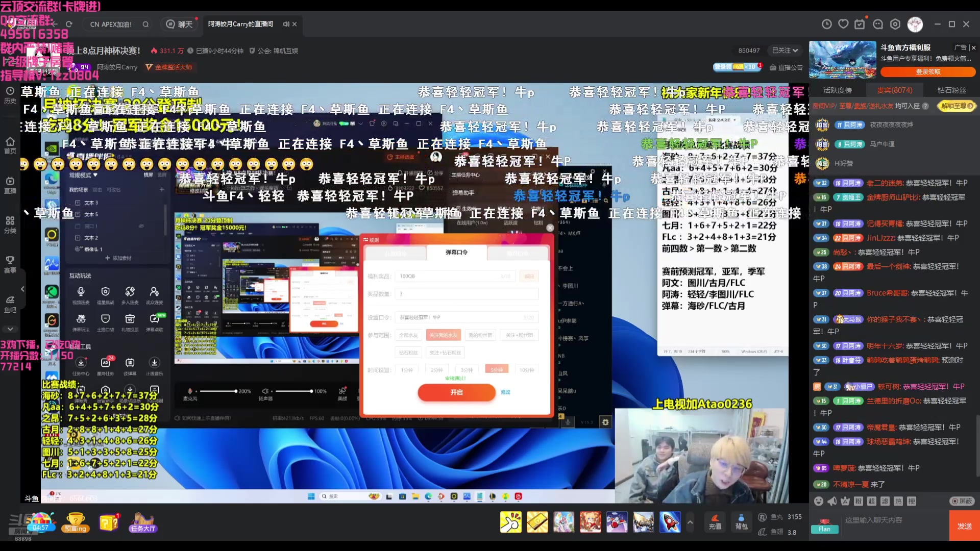
Task: Go to 首页 in the left sidebar
Action: 10,145
